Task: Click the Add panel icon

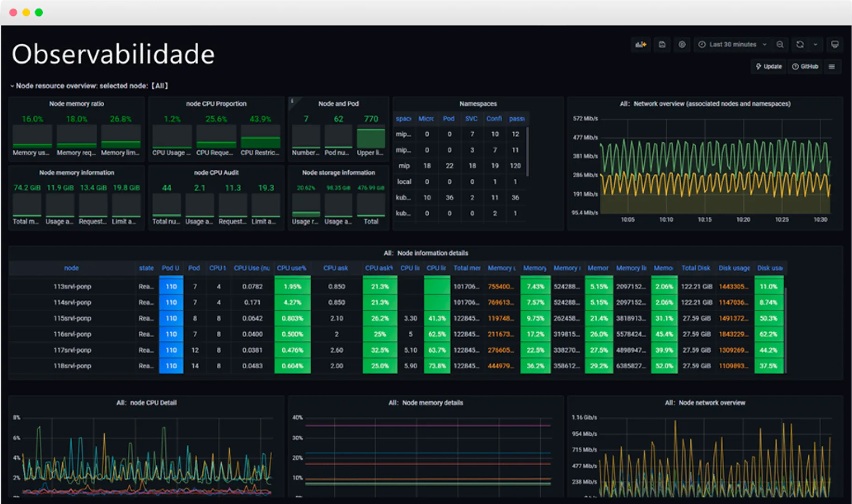Action: [640, 45]
